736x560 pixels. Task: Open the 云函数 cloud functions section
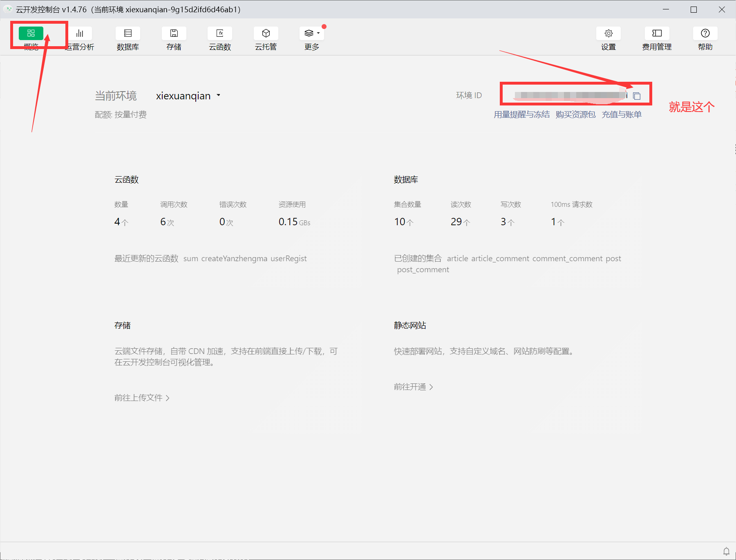pyautogui.click(x=220, y=38)
